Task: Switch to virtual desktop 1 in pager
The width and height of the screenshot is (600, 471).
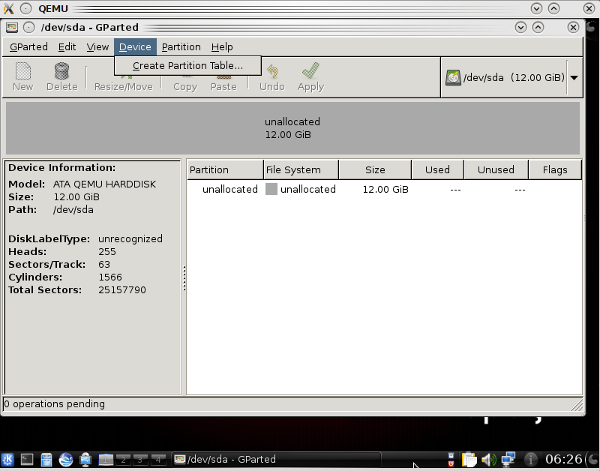Action: point(106,459)
